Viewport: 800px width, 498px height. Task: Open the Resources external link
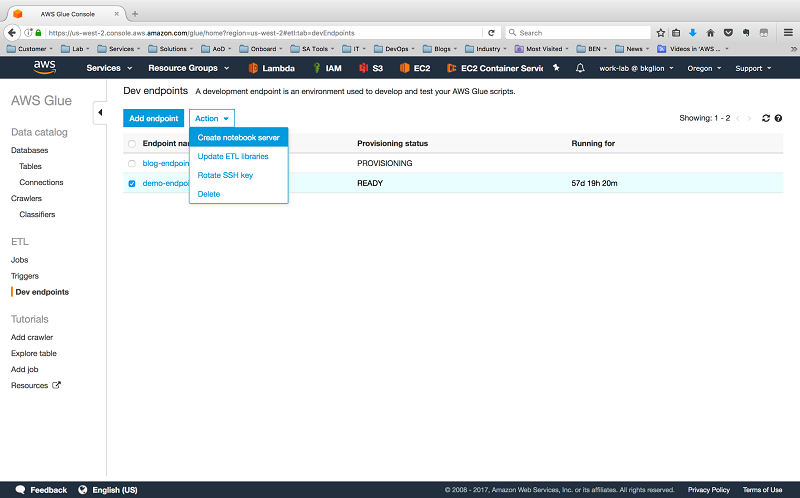tap(36, 385)
